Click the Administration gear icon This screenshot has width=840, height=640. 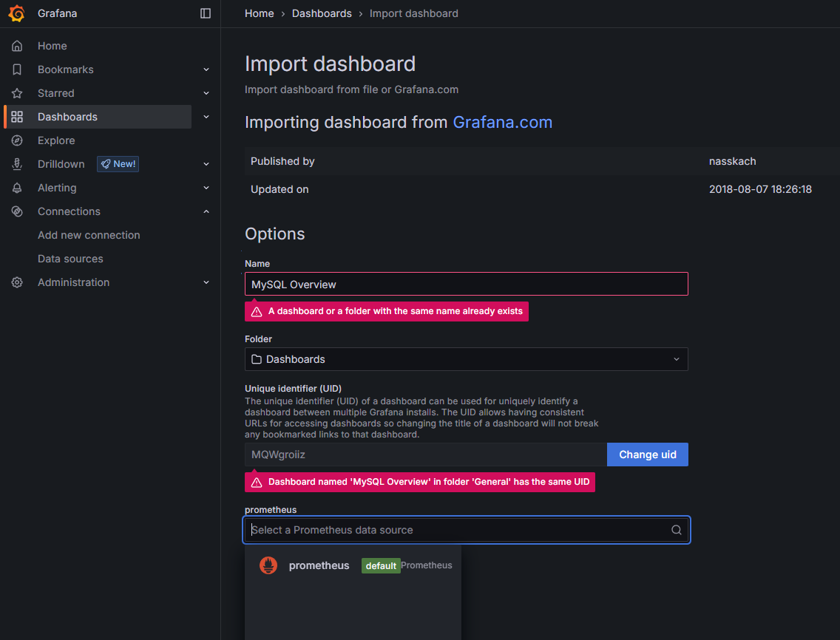click(17, 282)
